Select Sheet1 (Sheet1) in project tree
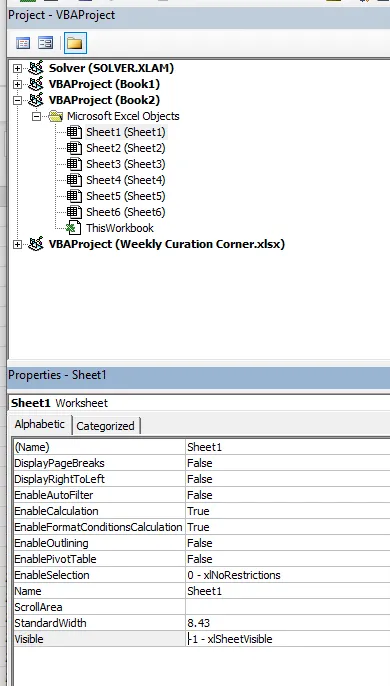Screen dimensions: 390x686 pyautogui.click(x=126, y=132)
